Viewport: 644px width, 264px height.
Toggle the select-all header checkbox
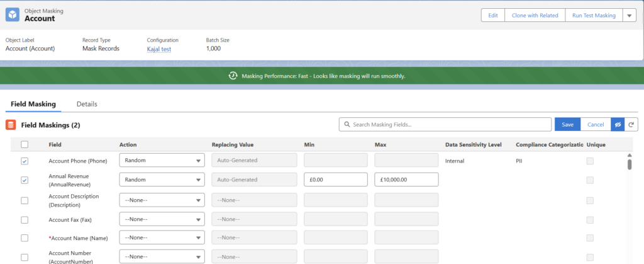click(25, 144)
